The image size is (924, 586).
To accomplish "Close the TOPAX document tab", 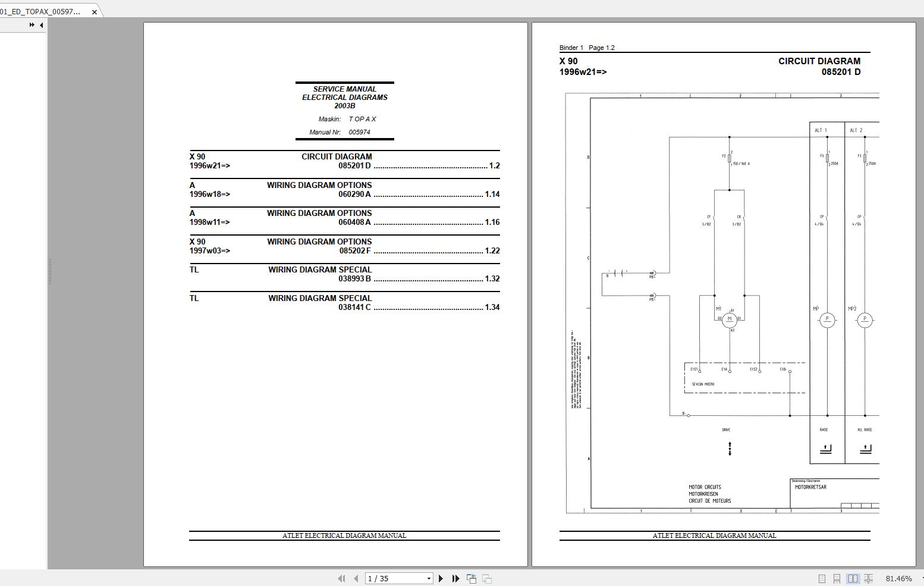I will point(94,12).
